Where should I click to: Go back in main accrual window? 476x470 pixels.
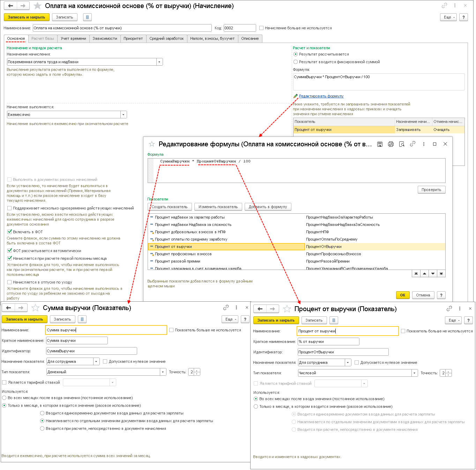[x=10, y=6]
